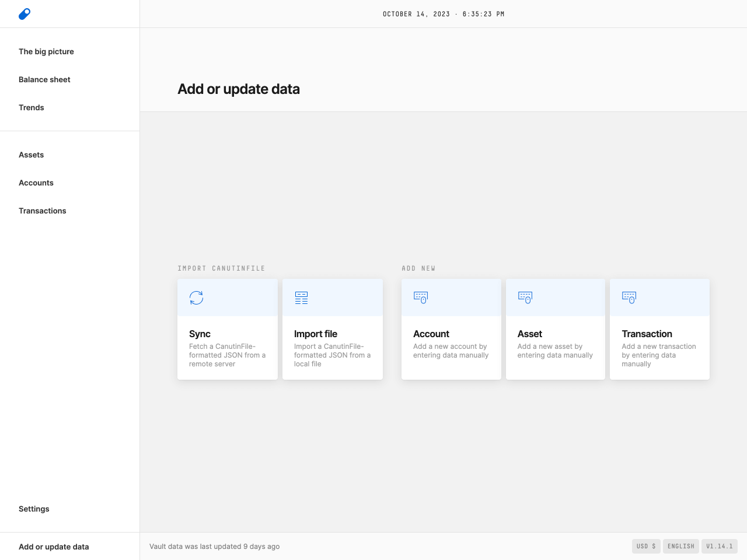
Task: Click the V1.14.1 version tag
Action: pyautogui.click(x=720, y=546)
